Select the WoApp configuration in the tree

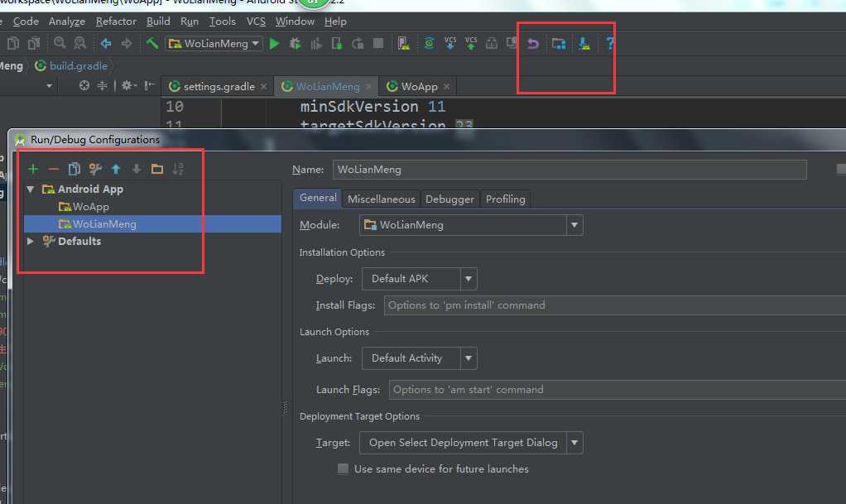tap(91, 207)
